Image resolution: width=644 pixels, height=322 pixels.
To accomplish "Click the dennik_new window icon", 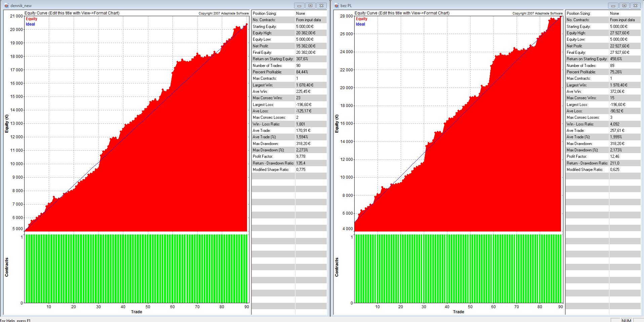I will pyautogui.click(x=6, y=5).
